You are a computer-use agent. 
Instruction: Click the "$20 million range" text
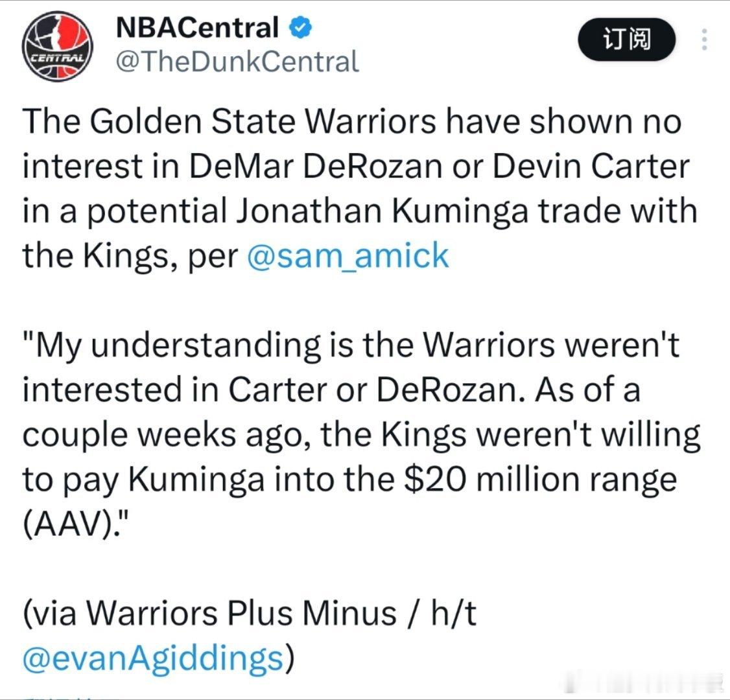pyautogui.click(x=541, y=479)
